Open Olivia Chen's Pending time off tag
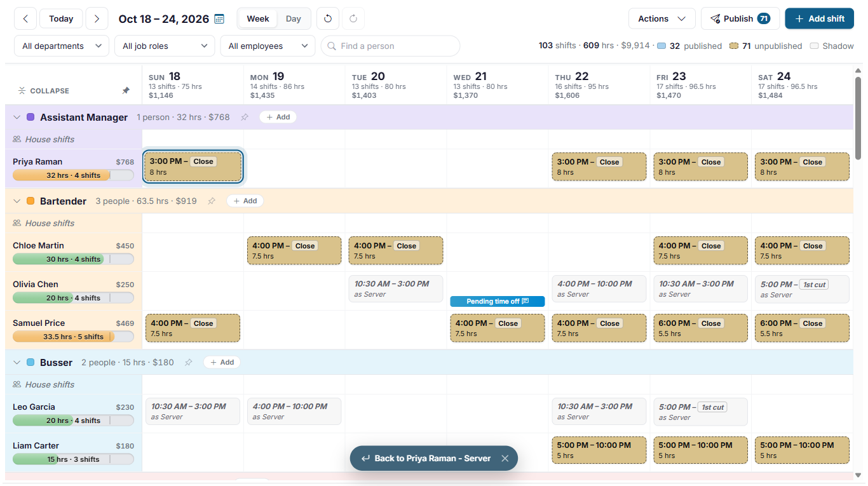 (x=498, y=301)
